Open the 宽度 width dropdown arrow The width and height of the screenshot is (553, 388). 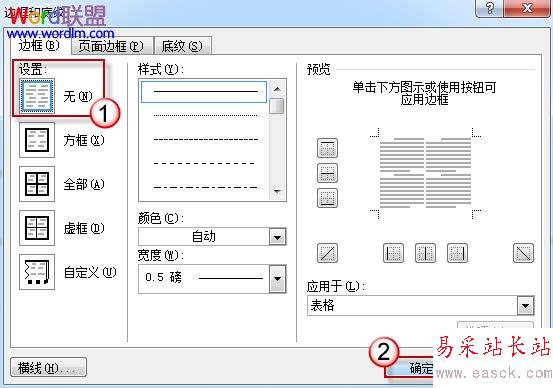pos(278,279)
